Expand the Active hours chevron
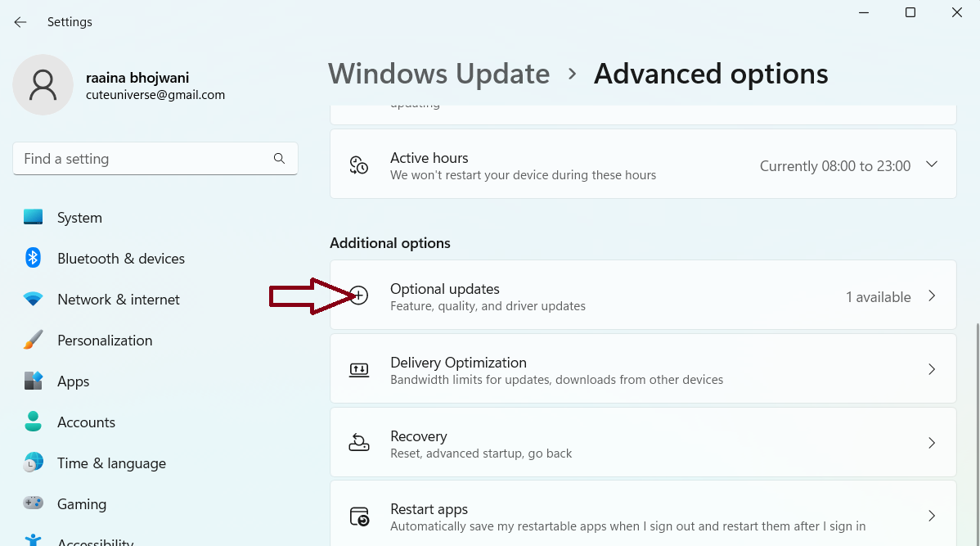Screen dimensions: 980x546 (931, 165)
